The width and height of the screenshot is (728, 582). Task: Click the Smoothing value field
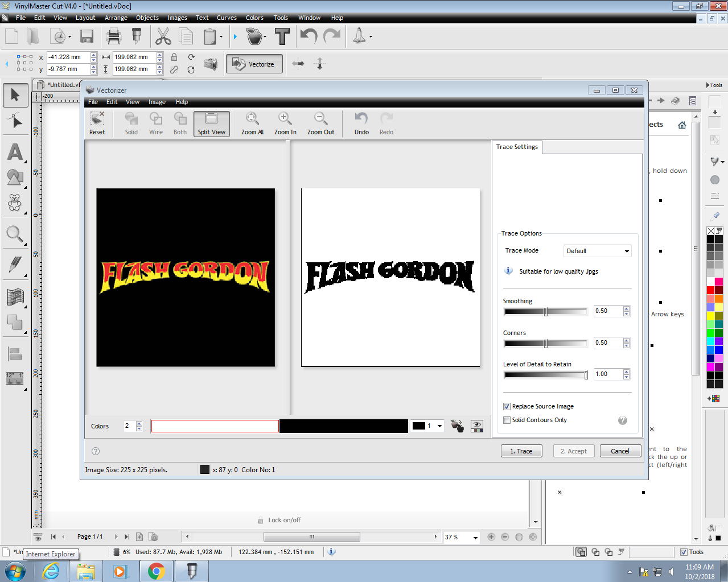point(608,311)
